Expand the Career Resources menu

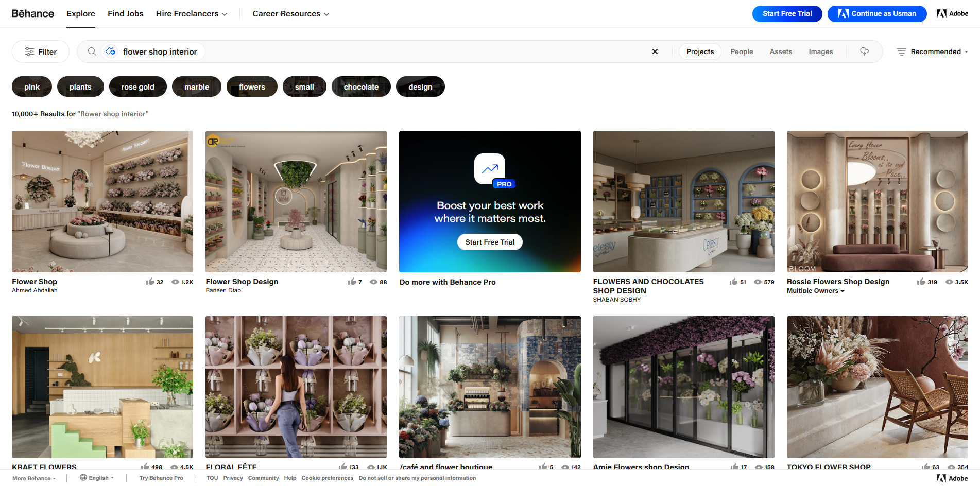tap(290, 14)
